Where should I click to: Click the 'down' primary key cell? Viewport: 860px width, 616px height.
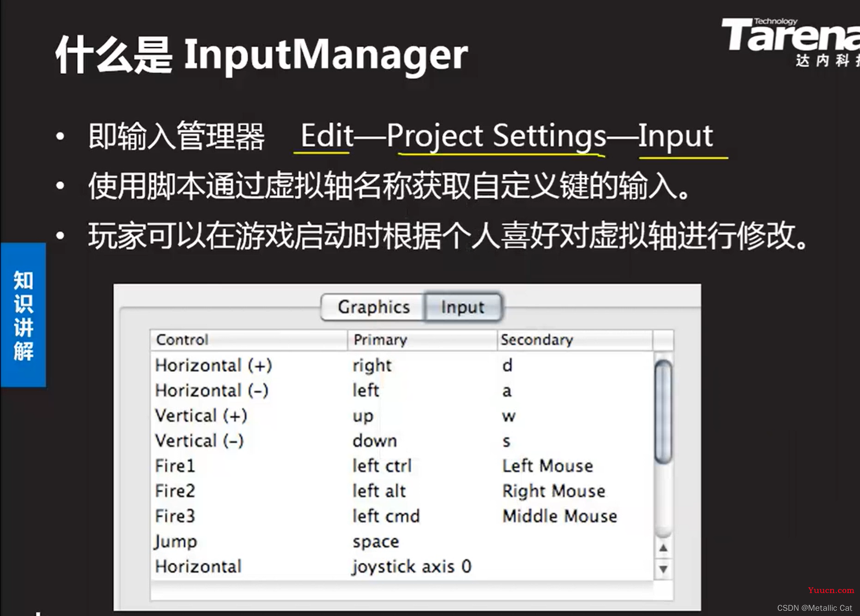pyautogui.click(x=375, y=441)
